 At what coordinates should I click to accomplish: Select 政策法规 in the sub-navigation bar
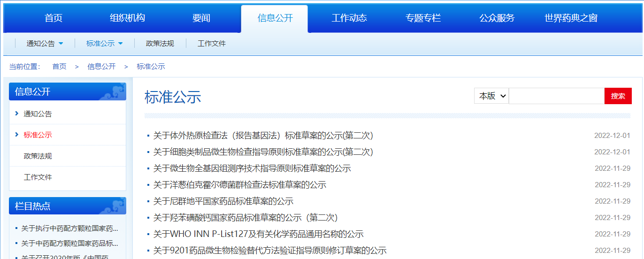160,44
